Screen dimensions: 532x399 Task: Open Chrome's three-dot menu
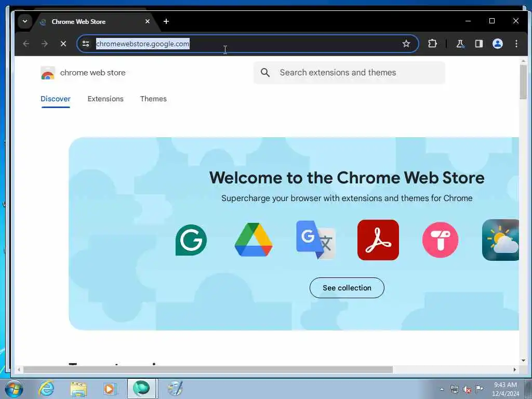516,44
